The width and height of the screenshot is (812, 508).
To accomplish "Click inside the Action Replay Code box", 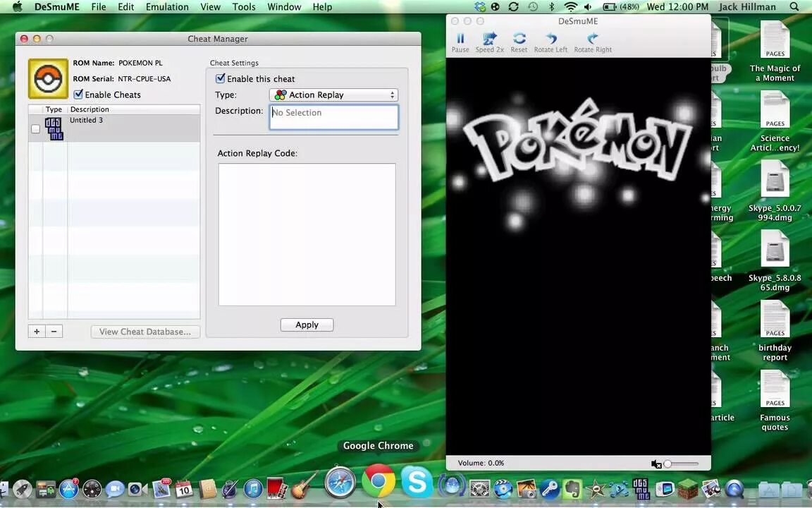I will 307,234.
